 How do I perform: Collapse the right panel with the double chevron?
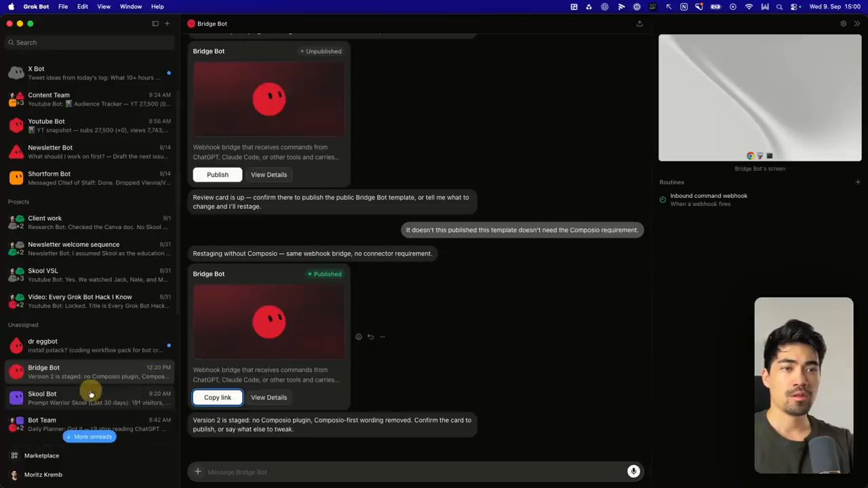coord(857,24)
